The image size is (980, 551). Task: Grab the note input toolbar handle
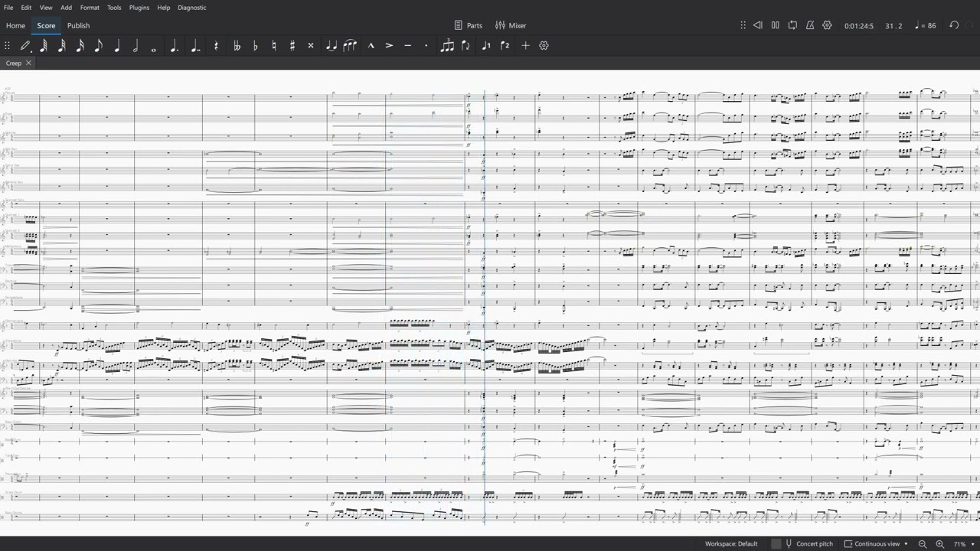7,46
